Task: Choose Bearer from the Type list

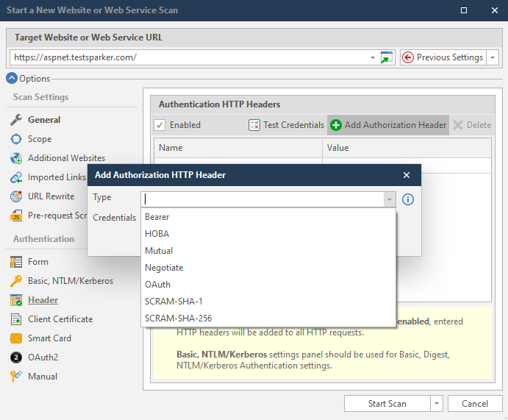Action: pyautogui.click(x=157, y=217)
